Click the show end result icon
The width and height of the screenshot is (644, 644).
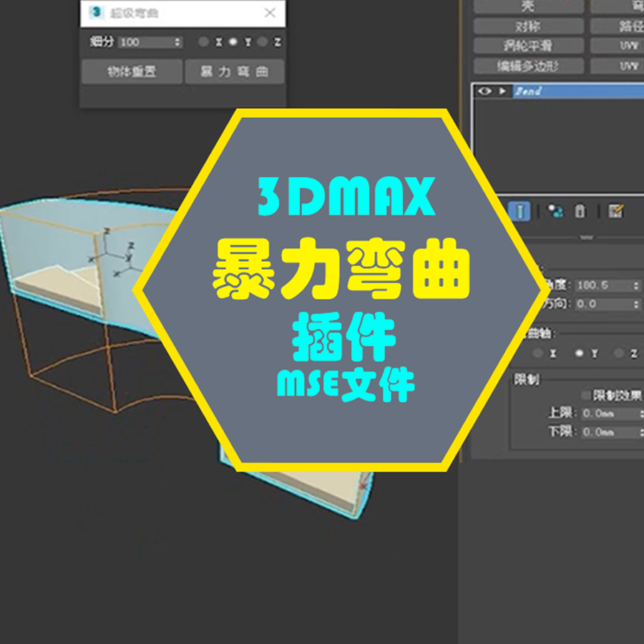[x=519, y=211]
